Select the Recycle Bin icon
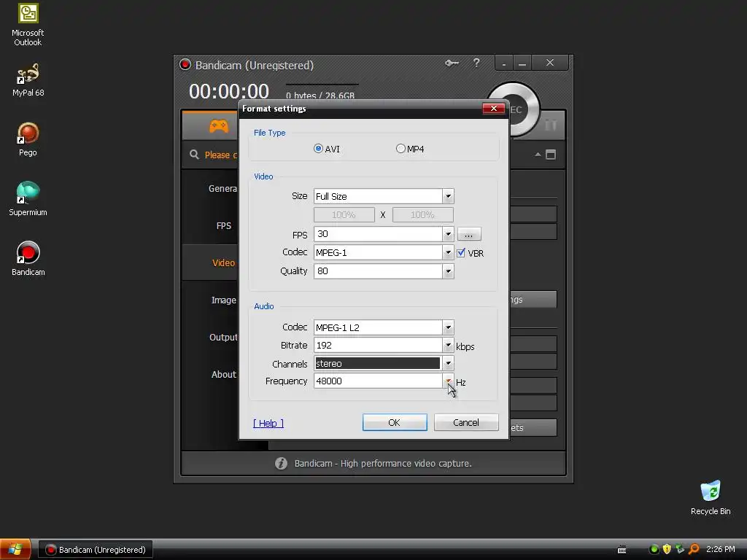747x560 pixels. (711, 497)
